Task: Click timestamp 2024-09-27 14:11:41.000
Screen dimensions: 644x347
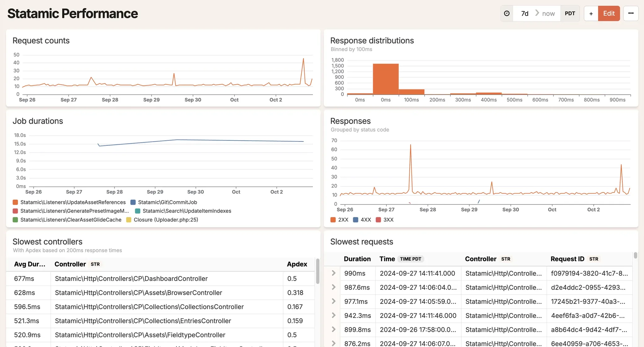Action: pyautogui.click(x=417, y=273)
